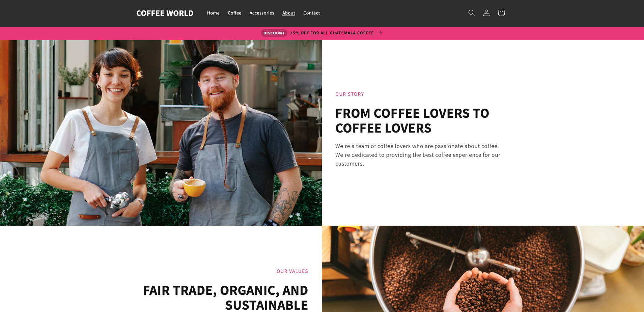
Task: Select the About menu item
Action: tap(289, 13)
